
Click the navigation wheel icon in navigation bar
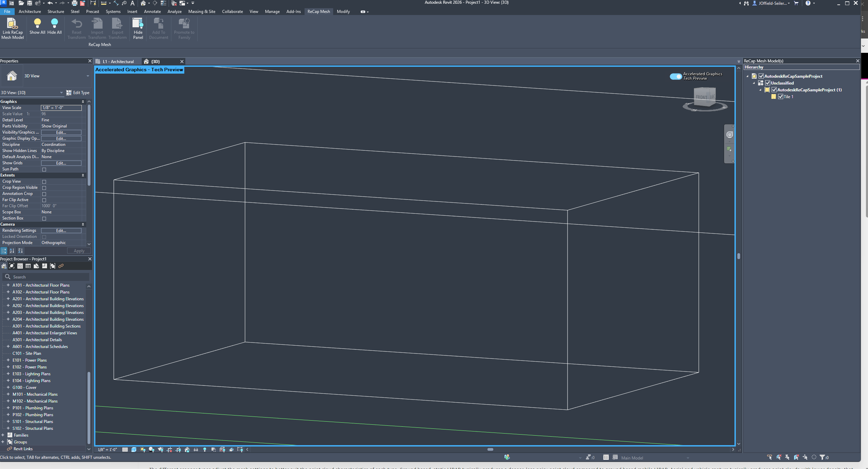729,135
